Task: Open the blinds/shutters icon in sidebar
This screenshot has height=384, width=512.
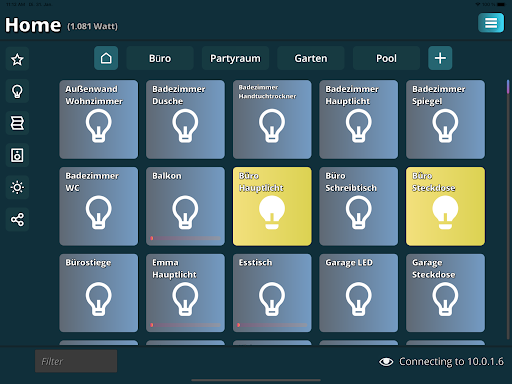Action: tap(17, 123)
